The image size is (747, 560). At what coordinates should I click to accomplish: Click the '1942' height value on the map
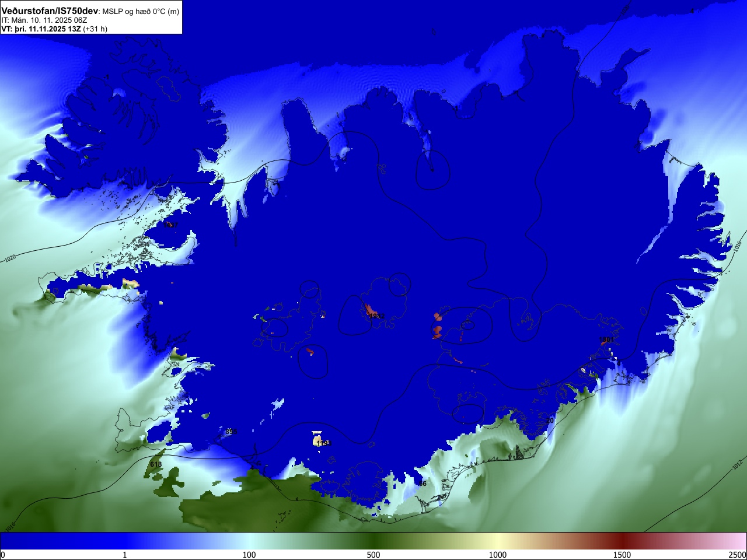point(377,316)
